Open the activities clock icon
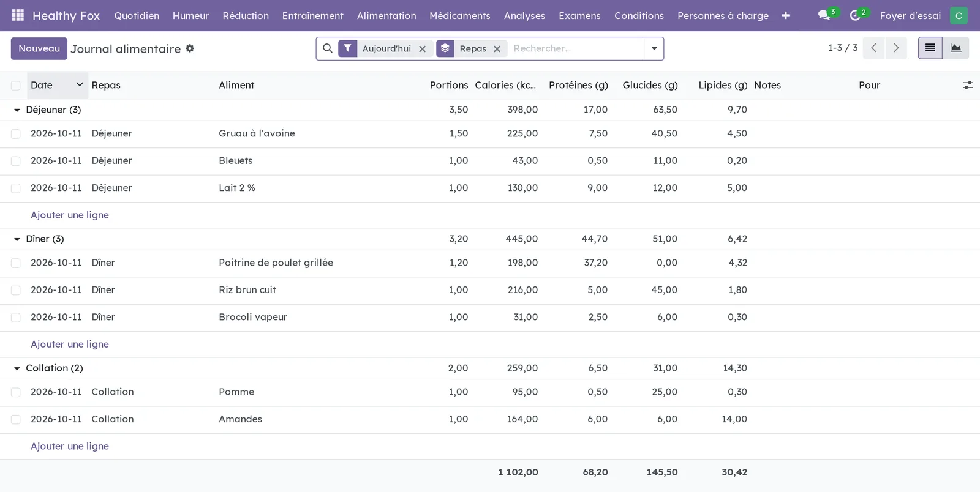 (x=856, y=15)
